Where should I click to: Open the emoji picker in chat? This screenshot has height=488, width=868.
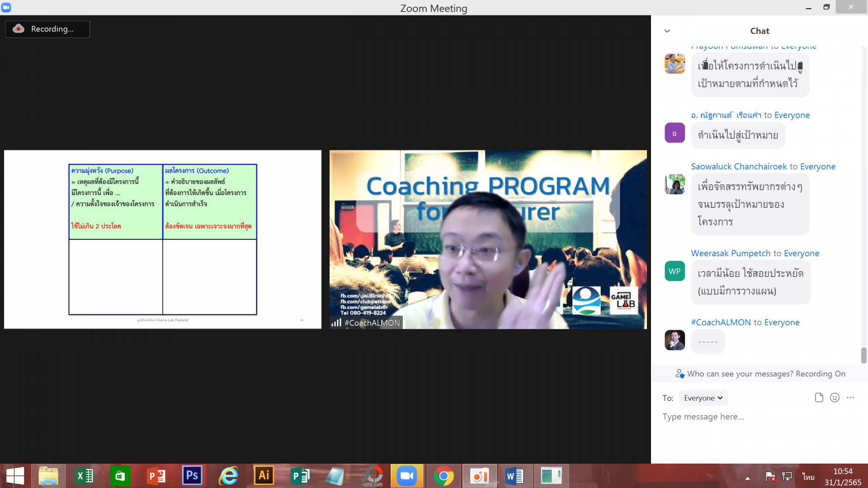click(x=835, y=398)
